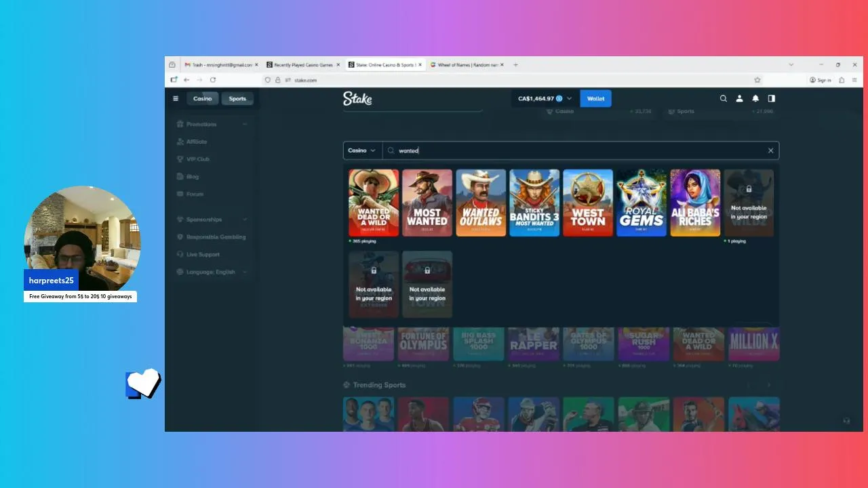Open Ali Baba's Riches game
Screen dimensions: 868x488
[695, 203]
